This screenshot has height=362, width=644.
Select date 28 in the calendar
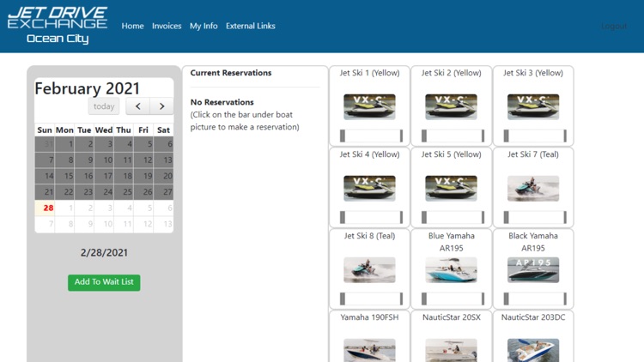pos(48,208)
